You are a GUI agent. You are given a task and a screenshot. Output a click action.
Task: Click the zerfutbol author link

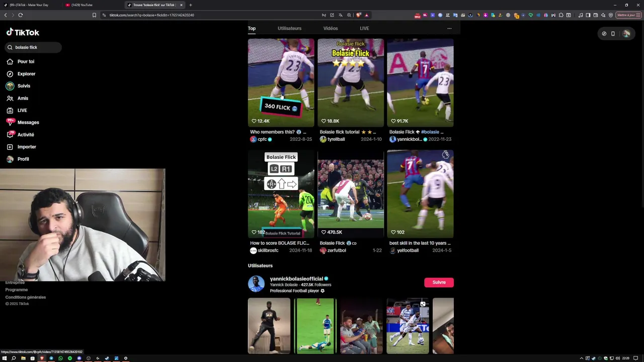337,250
